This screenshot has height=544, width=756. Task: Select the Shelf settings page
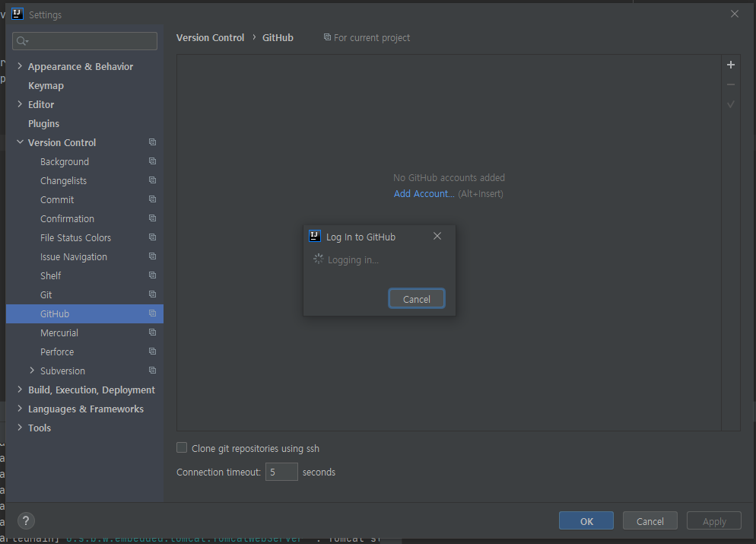(x=51, y=276)
